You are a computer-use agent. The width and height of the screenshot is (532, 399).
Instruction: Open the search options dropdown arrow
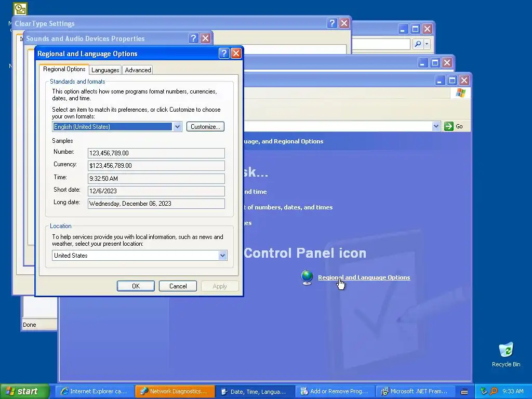[427, 44]
